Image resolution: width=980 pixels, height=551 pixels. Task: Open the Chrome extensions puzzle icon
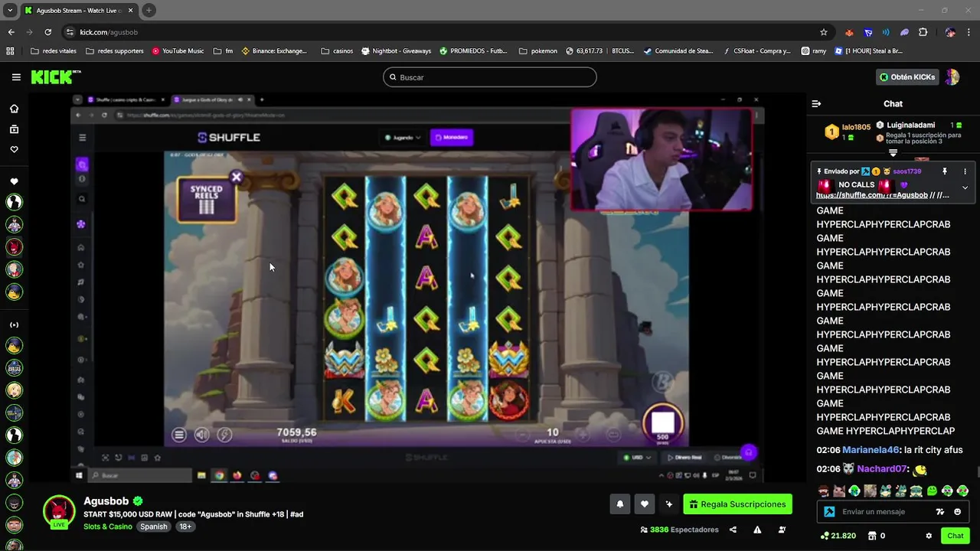[x=923, y=32]
